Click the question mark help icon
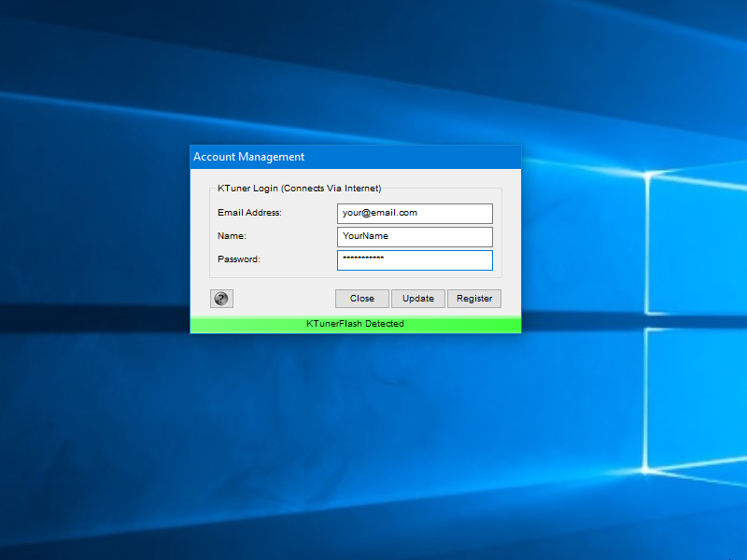This screenshot has height=560, width=747. tap(221, 299)
